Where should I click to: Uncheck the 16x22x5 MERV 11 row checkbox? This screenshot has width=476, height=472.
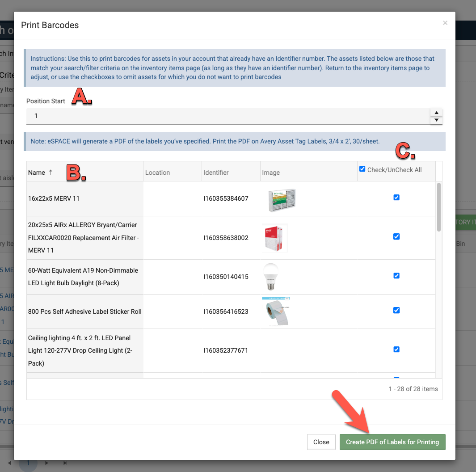(396, 198)
